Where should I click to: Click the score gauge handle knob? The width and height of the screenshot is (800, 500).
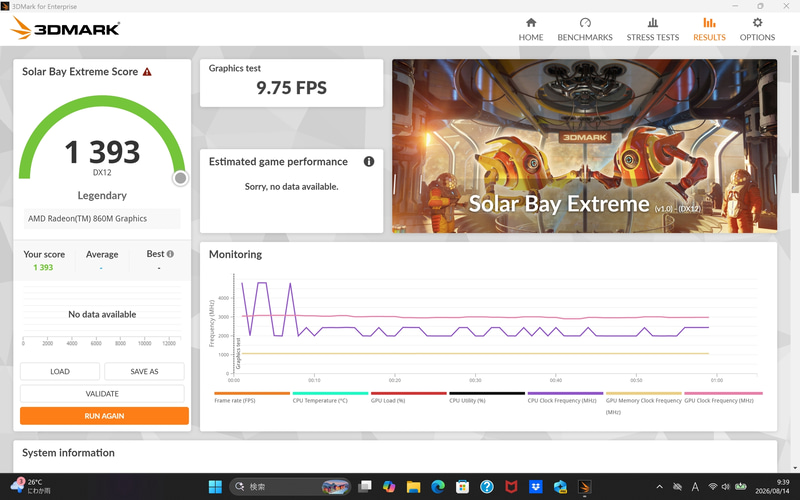point(180,178)
